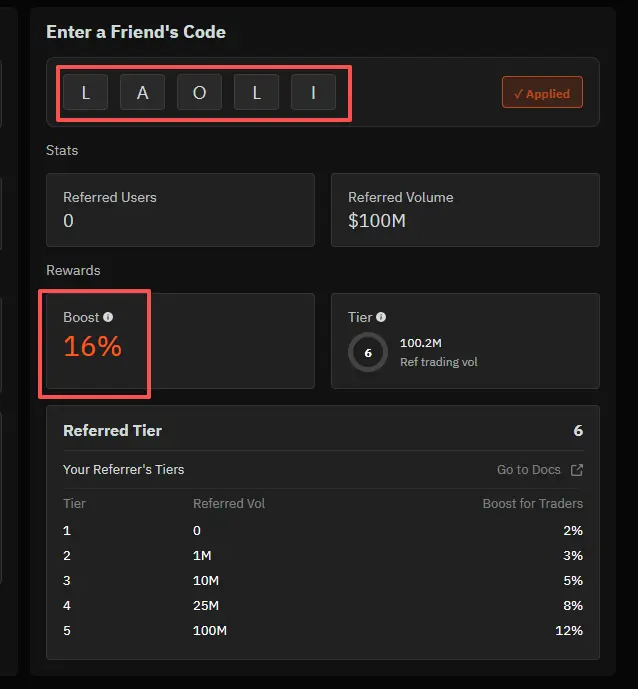Click the code box with letter O

coord(199,93)
